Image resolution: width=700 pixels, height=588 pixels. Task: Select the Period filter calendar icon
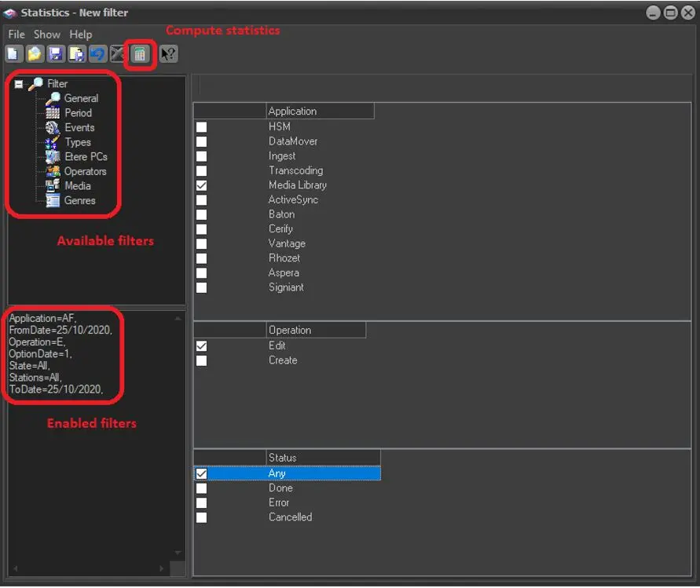point(53,113)
